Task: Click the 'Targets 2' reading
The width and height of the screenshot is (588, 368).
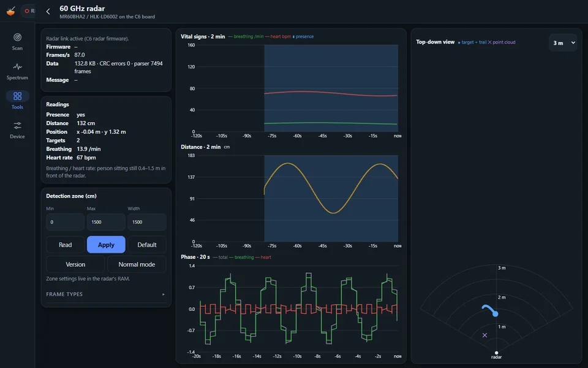Action: click(63, 140)
